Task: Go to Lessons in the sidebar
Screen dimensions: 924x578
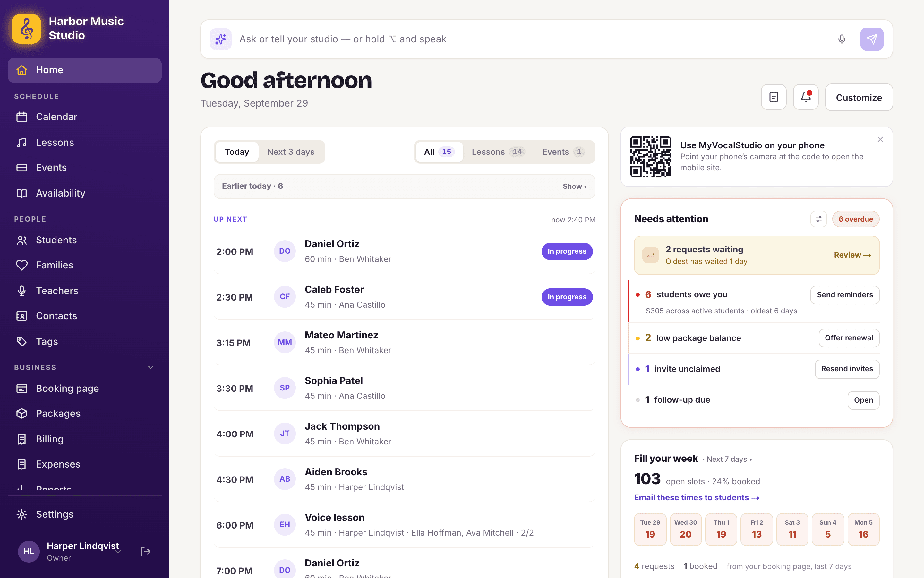Action: click(84, 142)
